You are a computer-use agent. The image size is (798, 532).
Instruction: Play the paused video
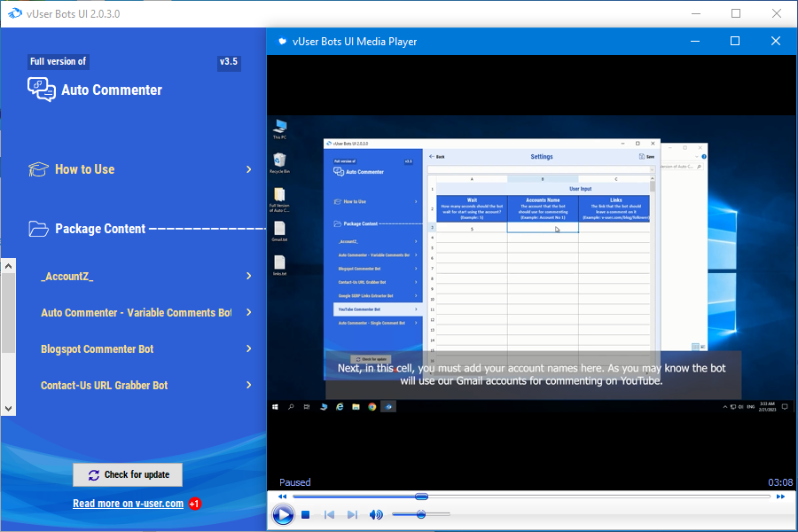[283, 514]
